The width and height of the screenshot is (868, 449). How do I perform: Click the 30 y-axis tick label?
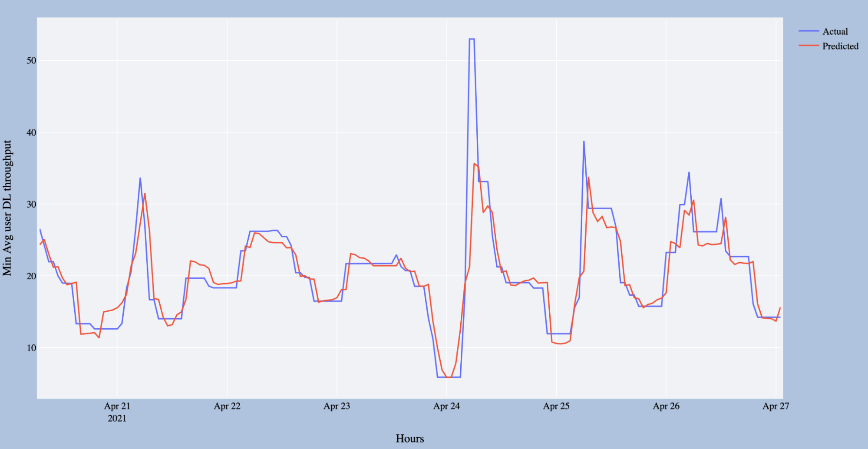coord(31,204)
